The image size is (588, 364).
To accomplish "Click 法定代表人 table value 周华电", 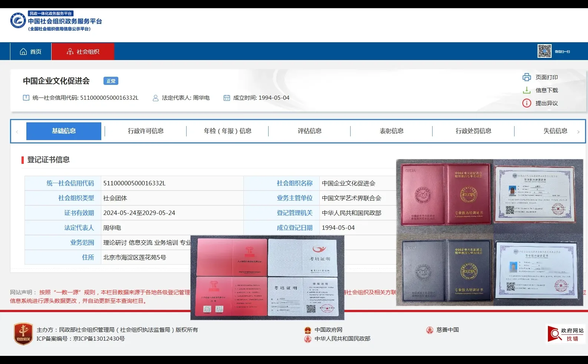I will [112, 228].
